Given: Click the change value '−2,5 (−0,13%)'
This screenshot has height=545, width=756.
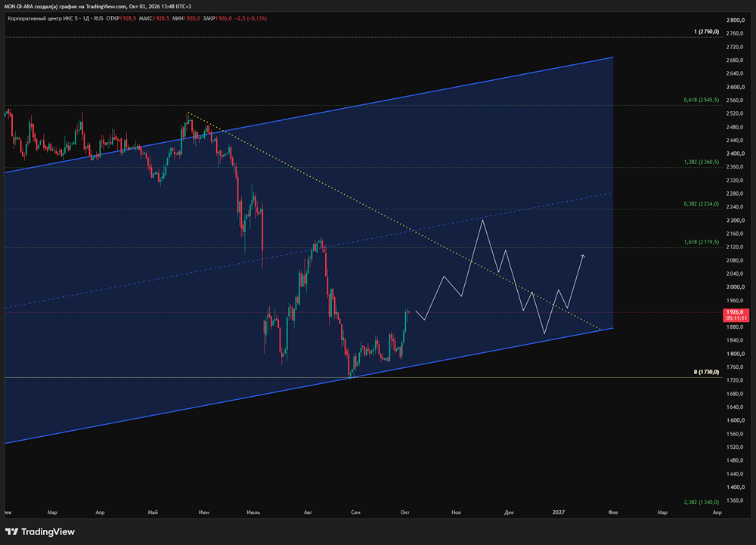Looking at the screenshot, I should [x=251, y=18].
